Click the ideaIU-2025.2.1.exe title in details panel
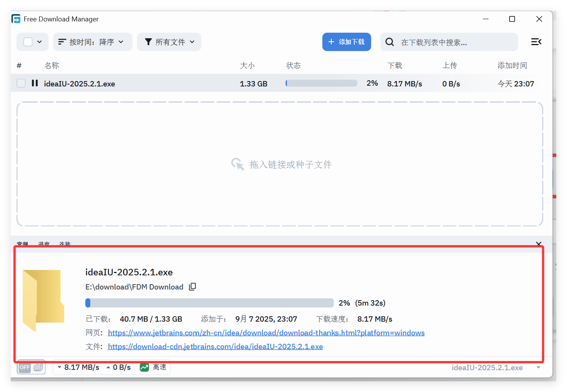567x392 pixels. click(x=129, y=272)
